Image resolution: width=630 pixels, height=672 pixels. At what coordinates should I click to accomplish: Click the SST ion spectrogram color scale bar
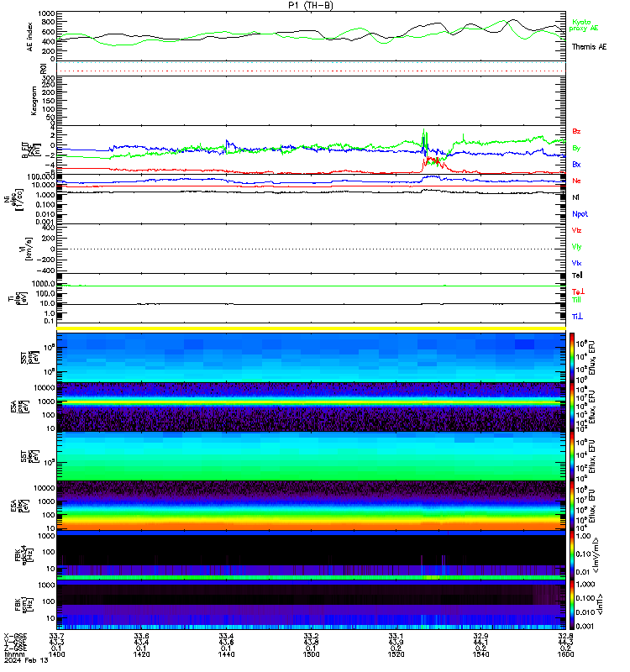click(572, 357)
